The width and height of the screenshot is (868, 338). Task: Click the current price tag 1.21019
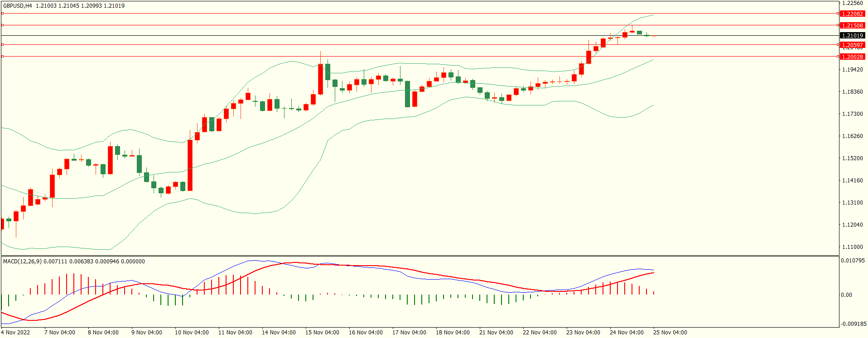pos(852,36)
